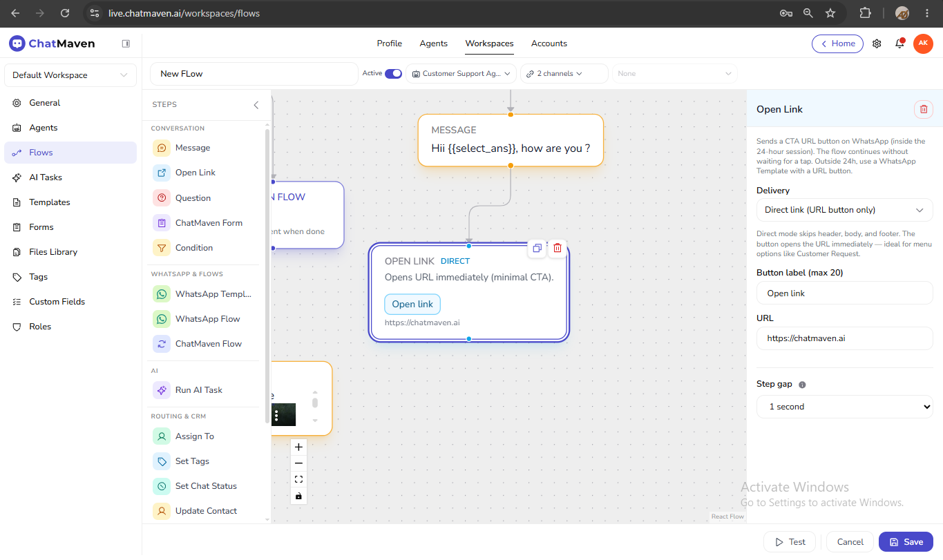Add the Condition step icon
Viewport: 943px width, 560px height.
(162, 248)
